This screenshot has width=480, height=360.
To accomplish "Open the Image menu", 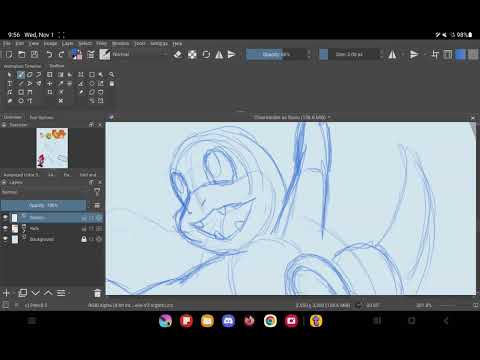I will tap(50, 44).
